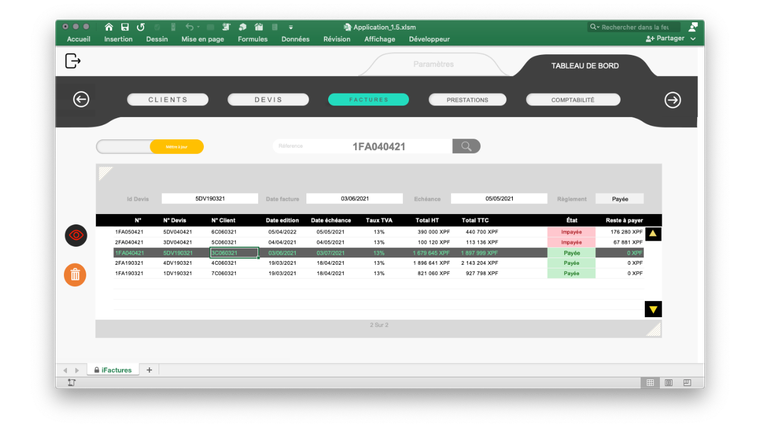This screenshot has height=427, width=760.
Task: Click the FACTURES section button
Action: pos(368,99)
